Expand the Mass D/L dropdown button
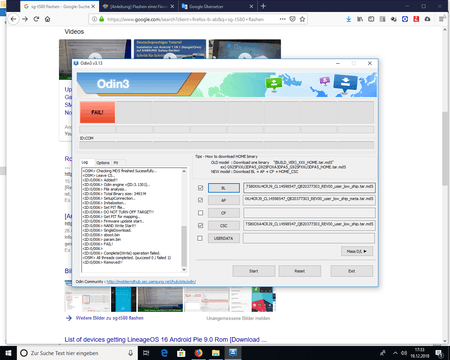Screen dimensions: 450x360 click(357, 251)
